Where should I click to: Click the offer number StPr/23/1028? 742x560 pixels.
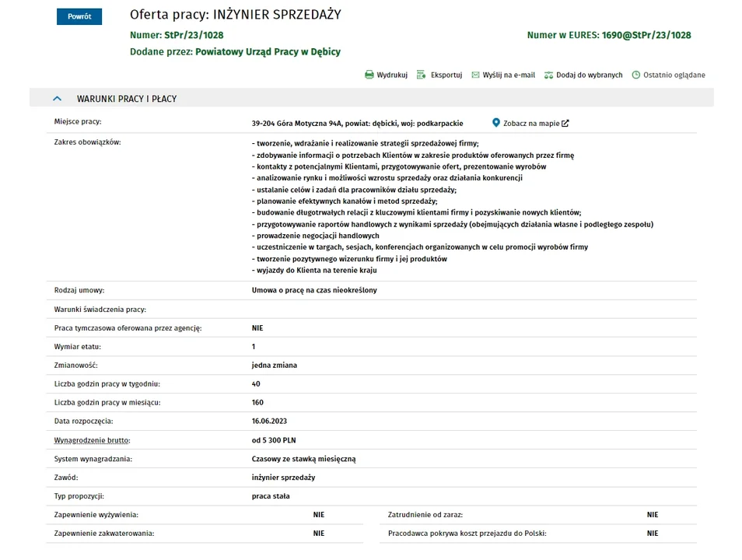pyautogui.click(x=194, y=35)
